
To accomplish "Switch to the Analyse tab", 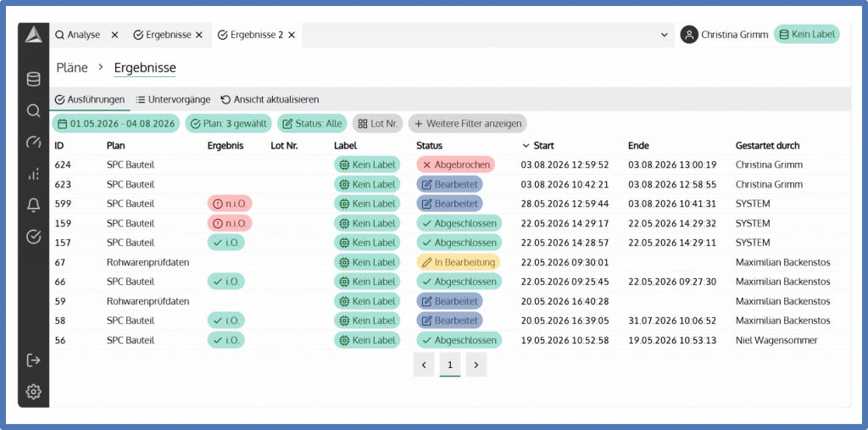I will point(77,35).
